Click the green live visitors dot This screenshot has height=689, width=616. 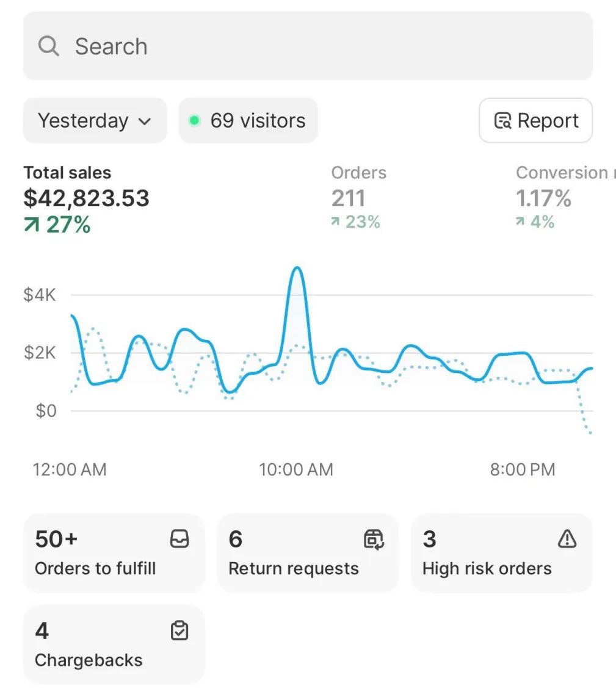pyautogui.click(x=194, y=120)
